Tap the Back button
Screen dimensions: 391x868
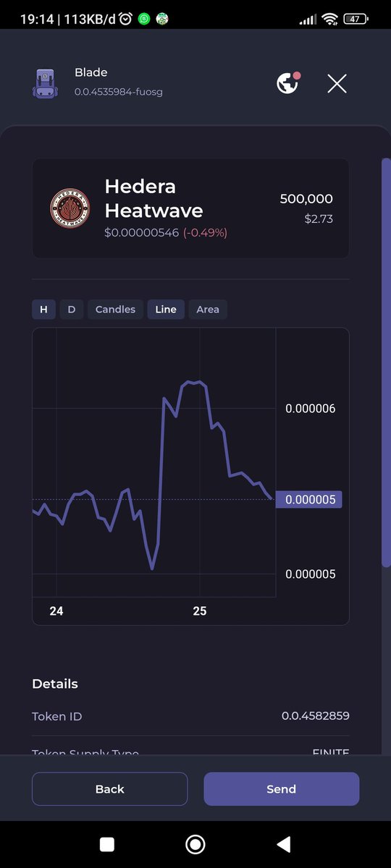(x=110, y=789)
